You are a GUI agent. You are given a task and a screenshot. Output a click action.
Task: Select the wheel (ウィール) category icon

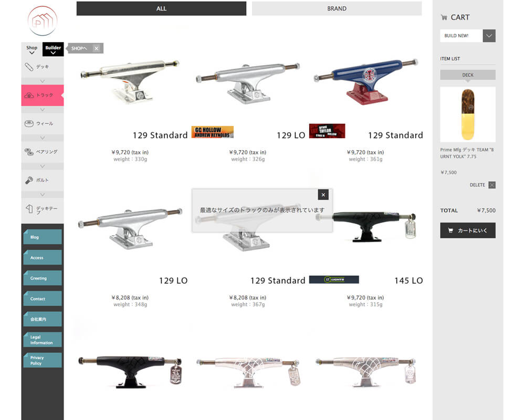tap(29, 123)
